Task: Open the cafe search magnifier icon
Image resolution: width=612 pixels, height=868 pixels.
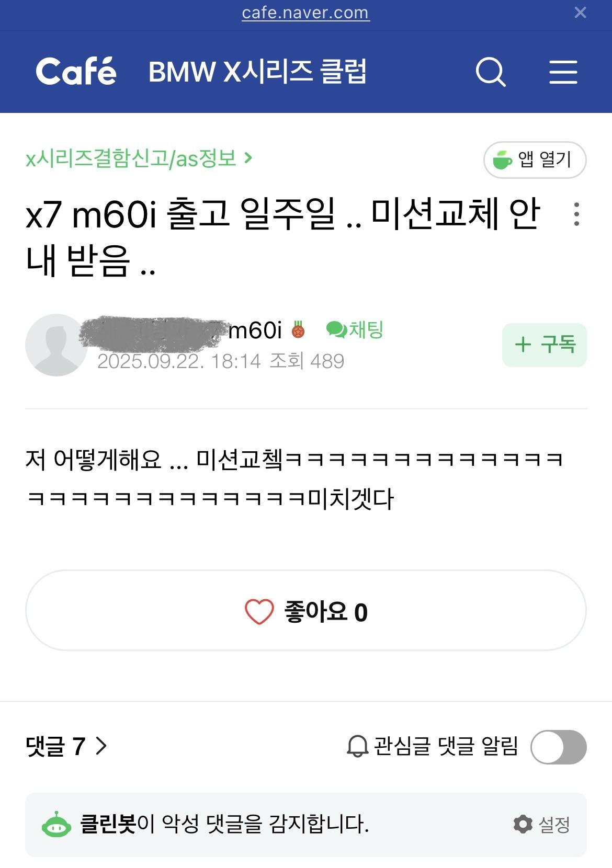Action: pos(490,72)
